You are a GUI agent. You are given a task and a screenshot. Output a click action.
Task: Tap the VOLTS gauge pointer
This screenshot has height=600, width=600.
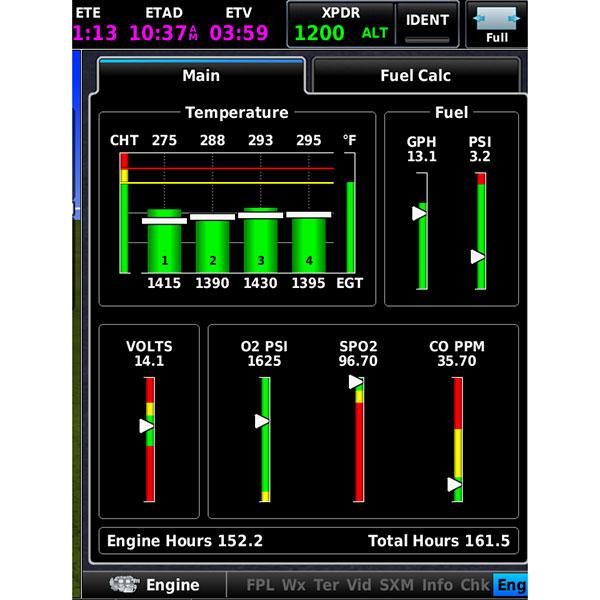146,426
